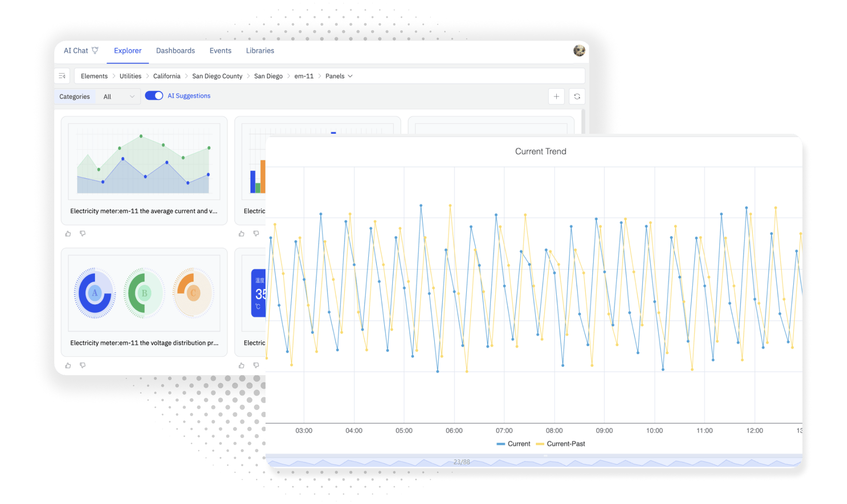Open the user profile avatar
Image resolution: width=847 pixels, height=504 pixels.
(x=579, y=50)
